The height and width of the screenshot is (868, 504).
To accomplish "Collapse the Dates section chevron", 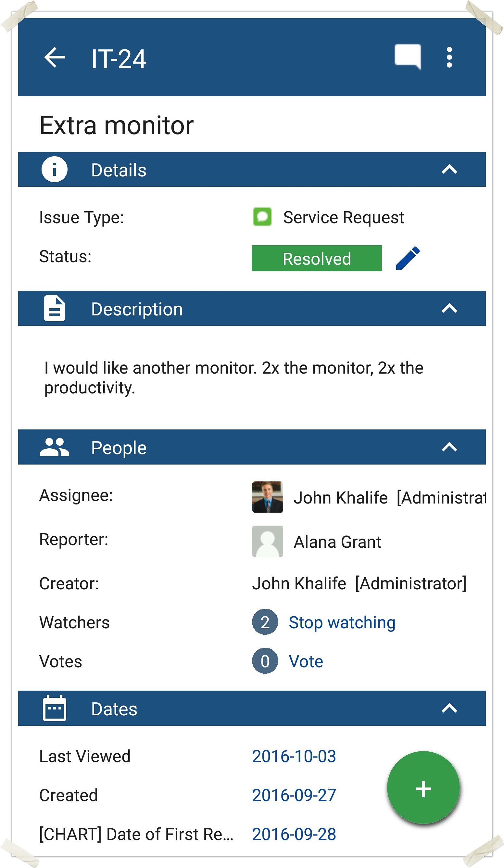I will [x=449, y=708].
